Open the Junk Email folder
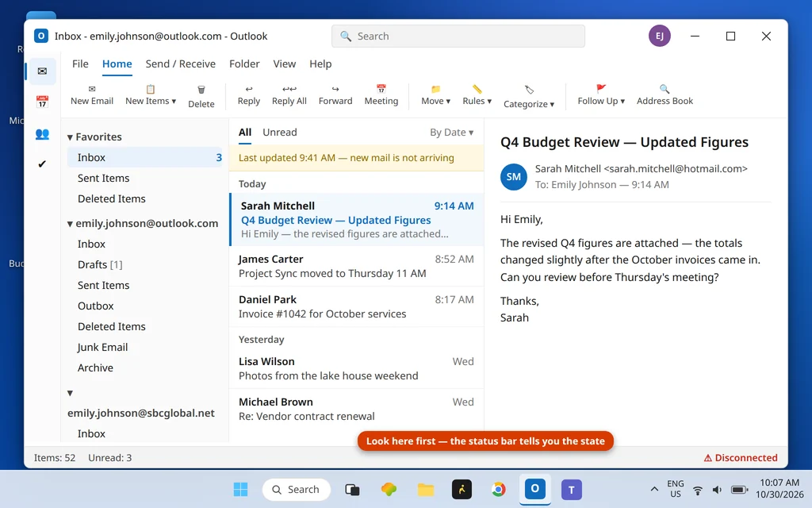 click(145, 348)
